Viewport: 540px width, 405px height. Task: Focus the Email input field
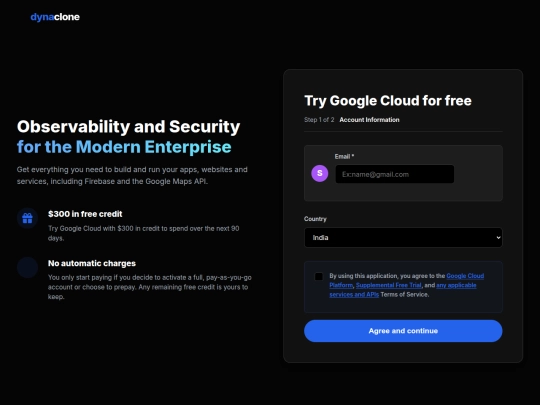[x=395, y=174]
